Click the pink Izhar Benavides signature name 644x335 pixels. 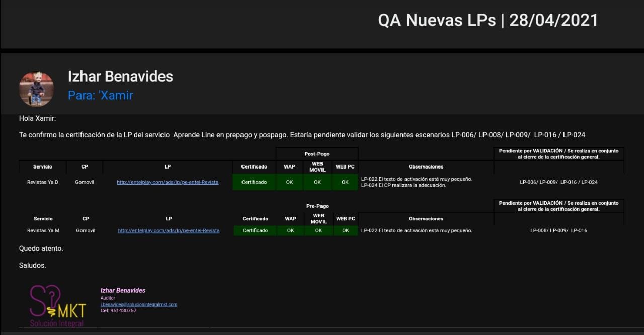(x=123, y=290)
